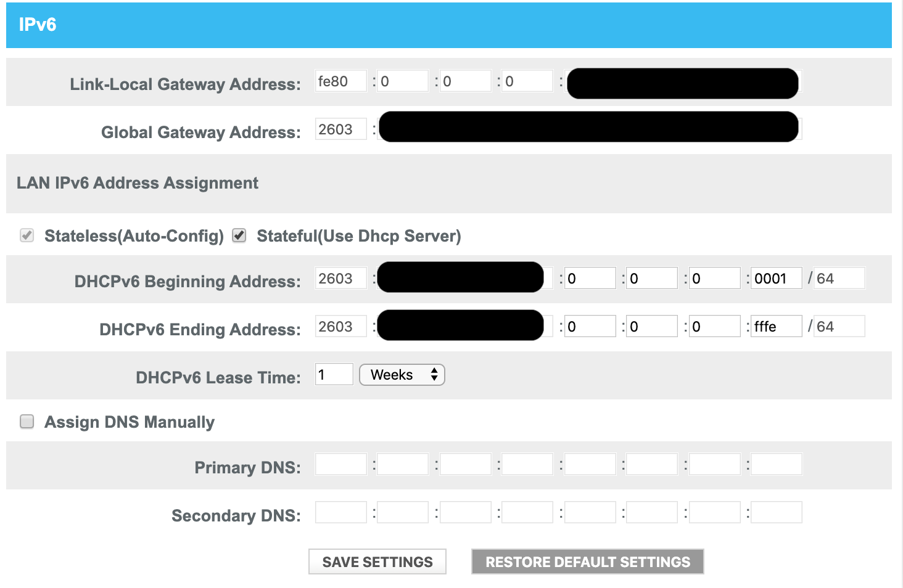Screen dimensions: 903x588
Task: Click the DHCPv6 Ending Address prefix length field
Action: coord(839,327)
